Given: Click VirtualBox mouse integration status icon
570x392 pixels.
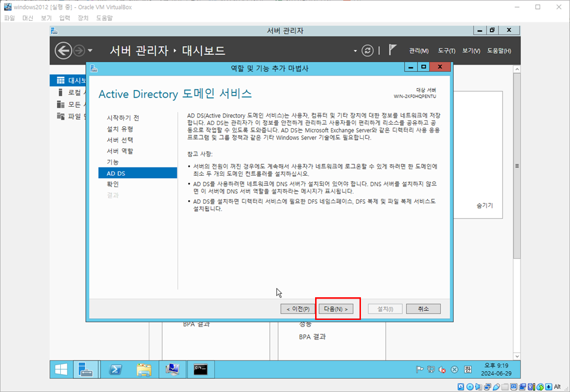Looking at the screenshot, I should point(540,387).
